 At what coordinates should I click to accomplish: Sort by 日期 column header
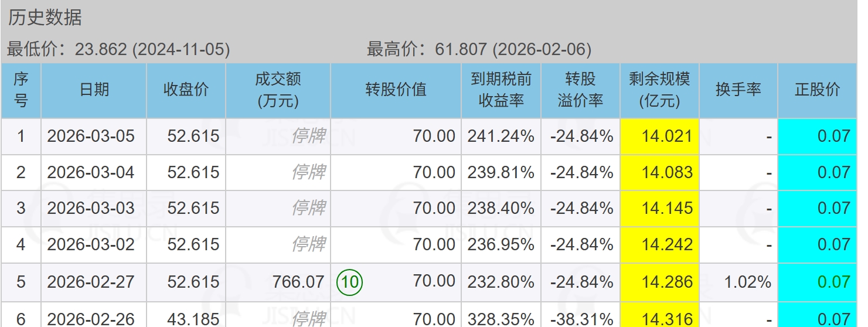click(x=94, y=90)
